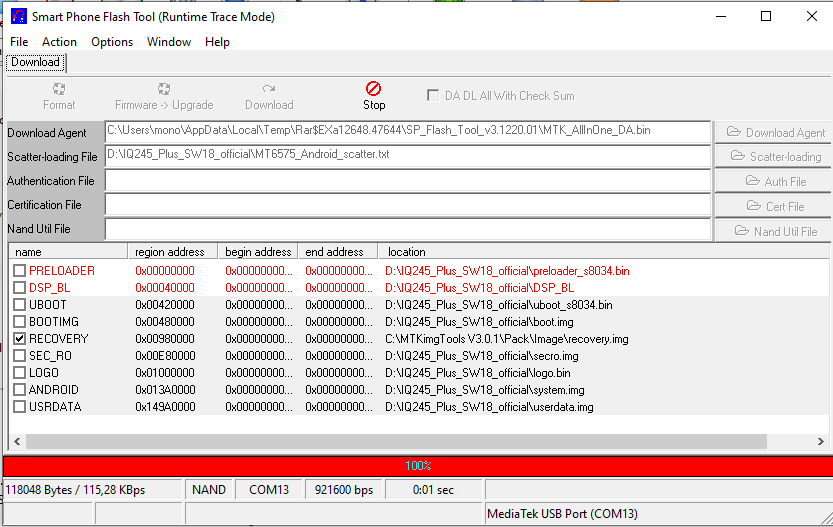Viewport: 833px width, 527px height.
Task: Click the begin address column header
Action: coord(258,252)
